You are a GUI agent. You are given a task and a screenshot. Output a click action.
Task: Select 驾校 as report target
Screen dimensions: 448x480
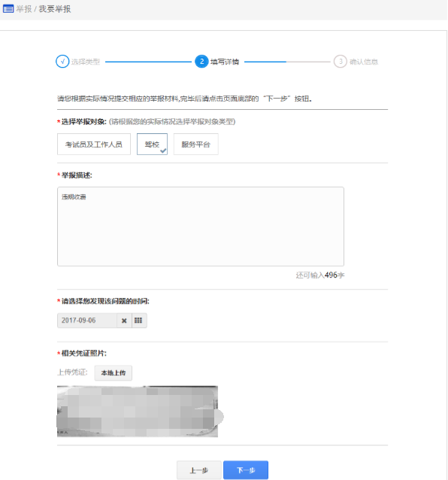(x=152, y=144)
